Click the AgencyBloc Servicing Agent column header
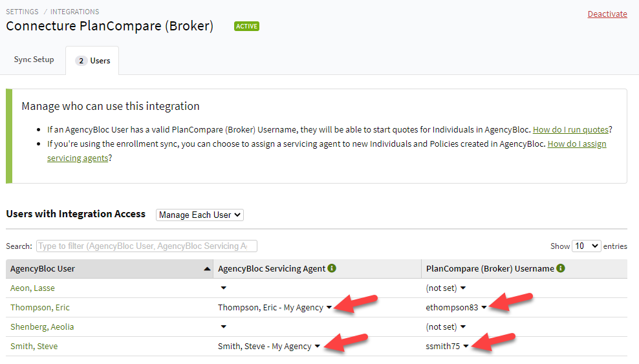This screenshot has width=639, height=364. point(317,269)
